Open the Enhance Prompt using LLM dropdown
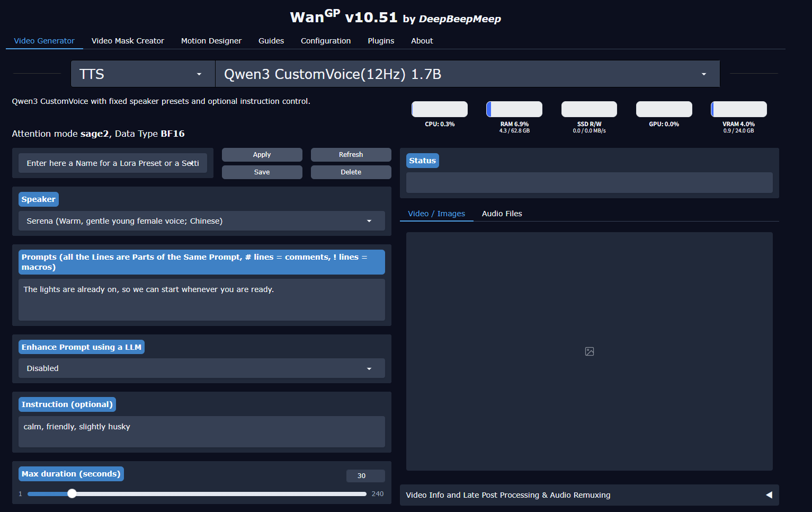Screen dimensions: 812x512 click(x=201, y=368)
